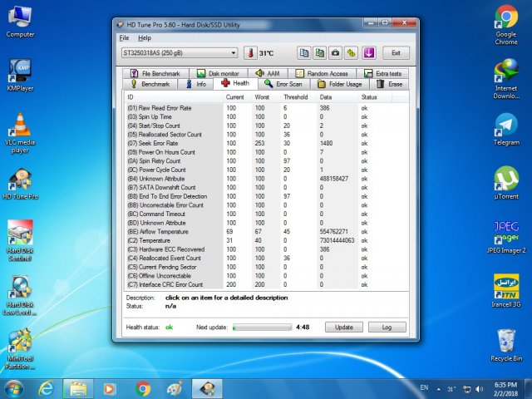Open the Recycle Bin

pos(506,346)
